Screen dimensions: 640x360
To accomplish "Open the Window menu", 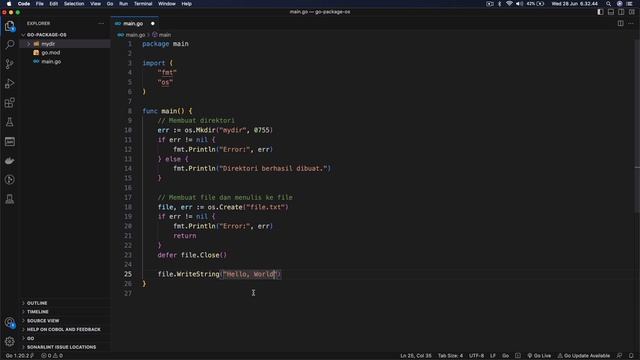I will tap(167, 4).
